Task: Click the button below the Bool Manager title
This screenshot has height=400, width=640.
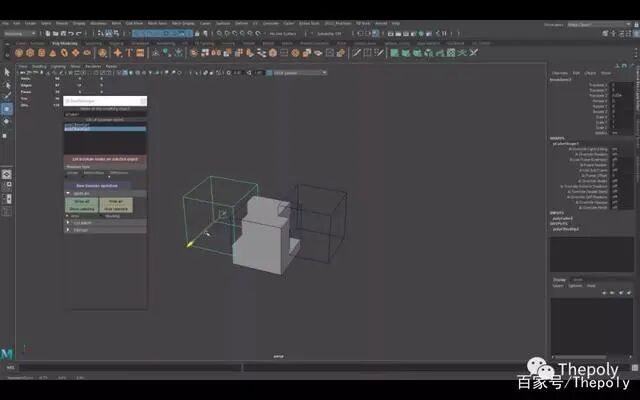Action: tap(105, 109)
